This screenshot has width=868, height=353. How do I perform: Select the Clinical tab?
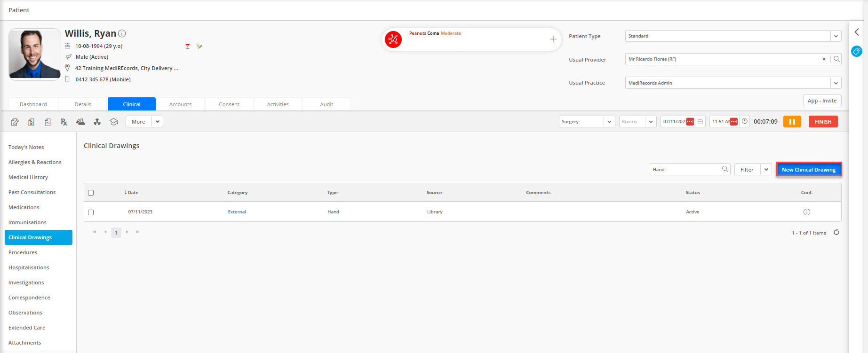tap(132, 104)
